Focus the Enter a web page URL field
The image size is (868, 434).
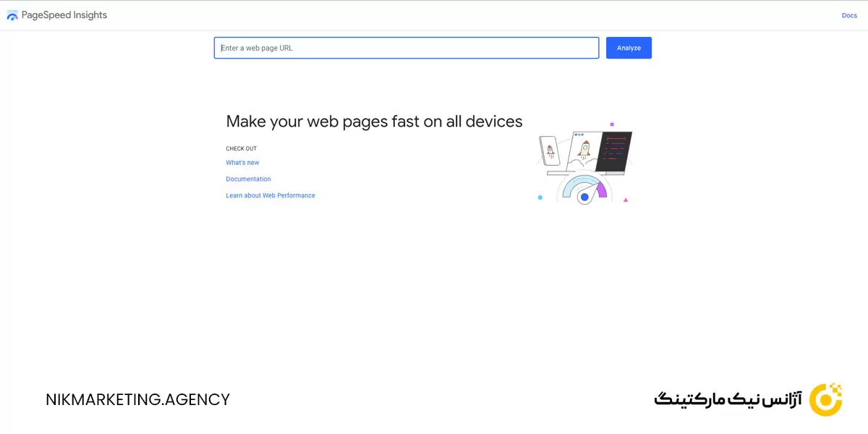click(406, 48)
